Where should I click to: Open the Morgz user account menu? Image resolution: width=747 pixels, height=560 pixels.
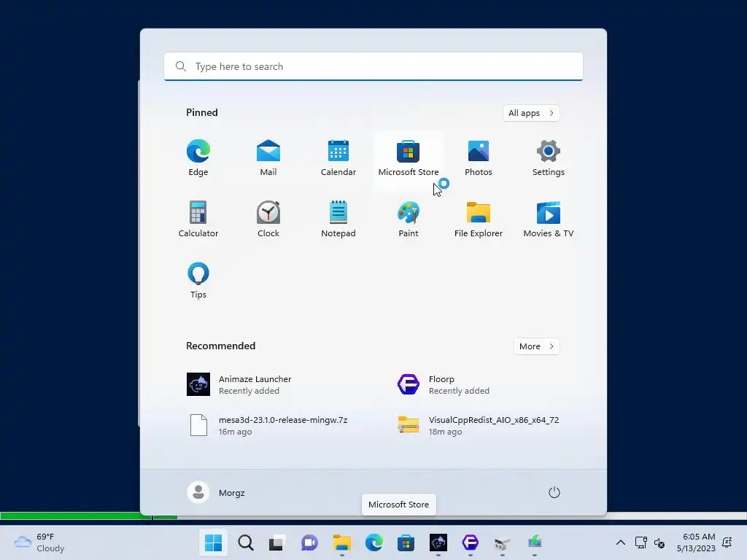(216, 492)
